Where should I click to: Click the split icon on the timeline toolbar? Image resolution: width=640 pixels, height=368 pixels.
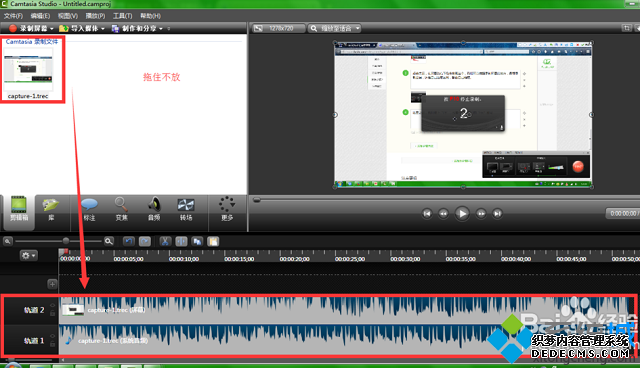(181, 242)
